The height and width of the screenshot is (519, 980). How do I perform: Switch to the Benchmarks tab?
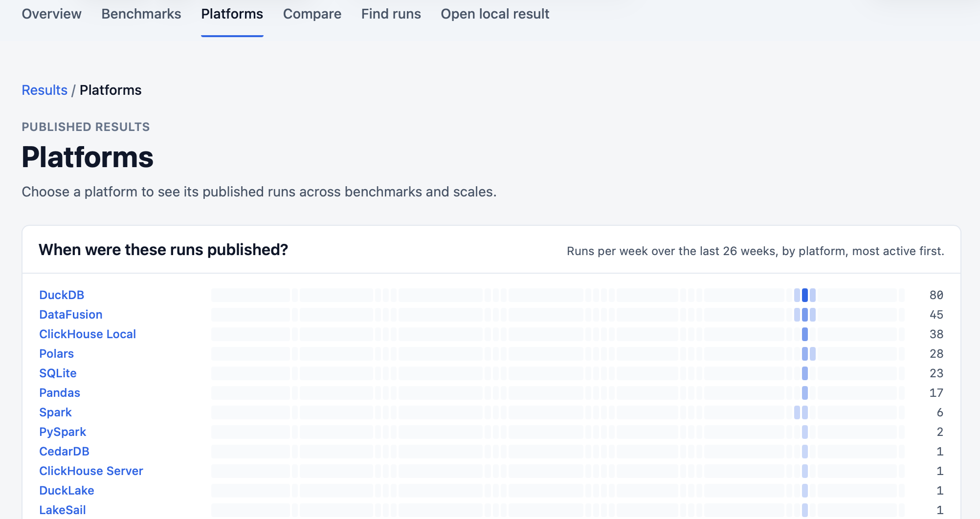[x=141, y=14]
